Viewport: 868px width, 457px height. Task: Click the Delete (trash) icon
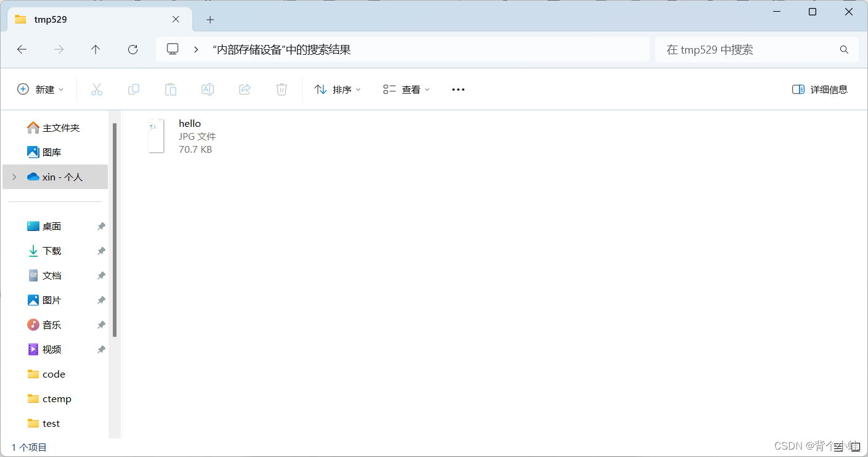[x=282, y=89]
